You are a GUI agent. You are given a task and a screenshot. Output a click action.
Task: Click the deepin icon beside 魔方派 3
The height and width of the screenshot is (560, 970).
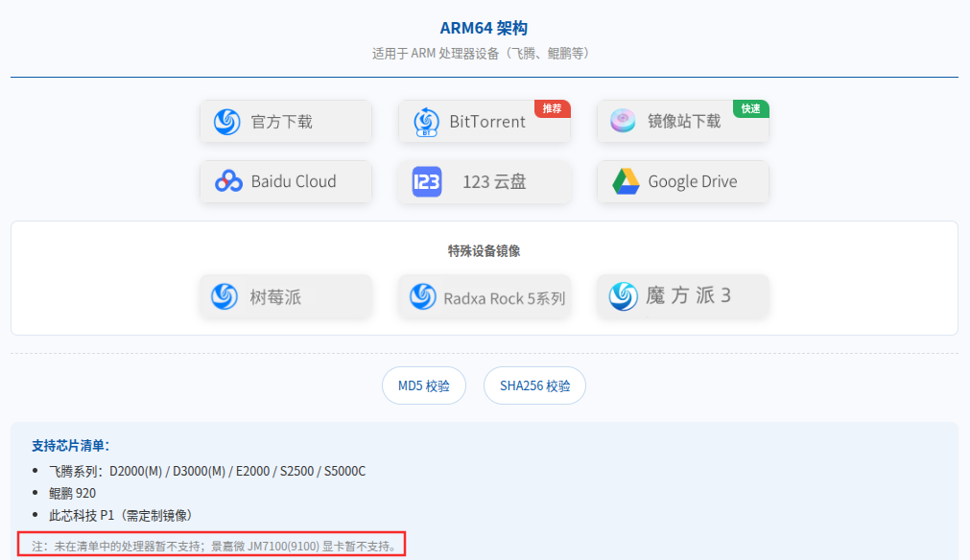(x=623, y=296)
